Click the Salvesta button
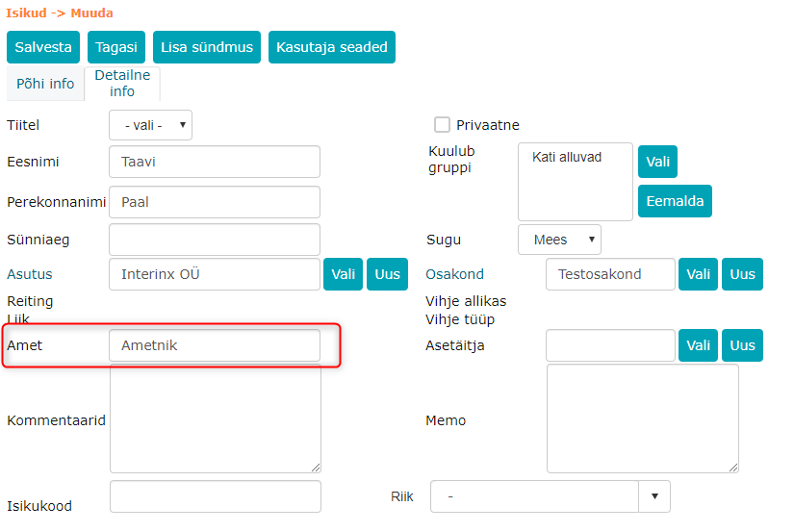The width and height of the screenshot is (794, 532). [43, 47]
